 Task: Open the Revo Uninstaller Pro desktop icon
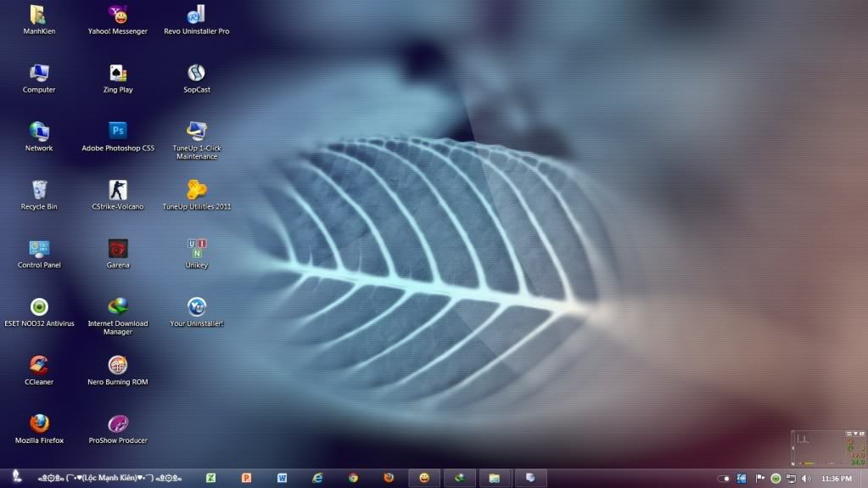point(197,20)
